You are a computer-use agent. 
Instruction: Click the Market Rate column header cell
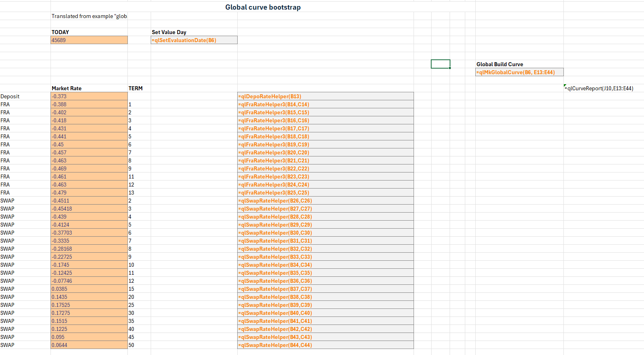89,88
